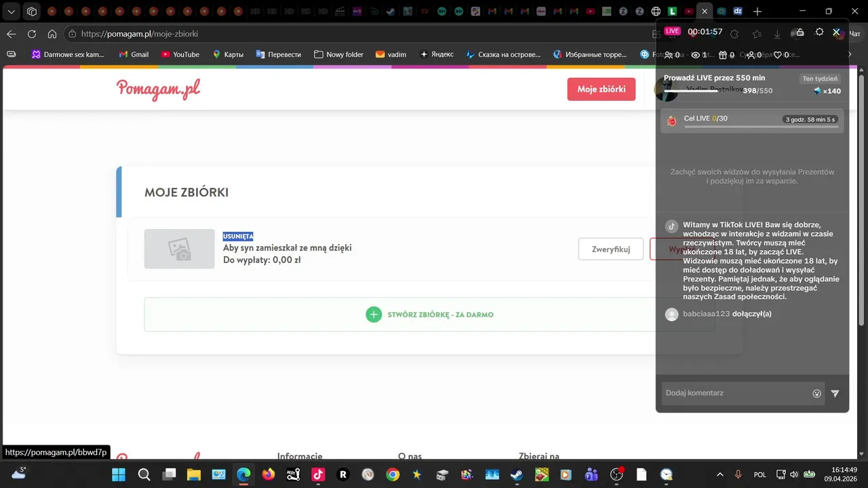Click the browser home icon
Screen dimensions: 868x488
pos(52,34)
